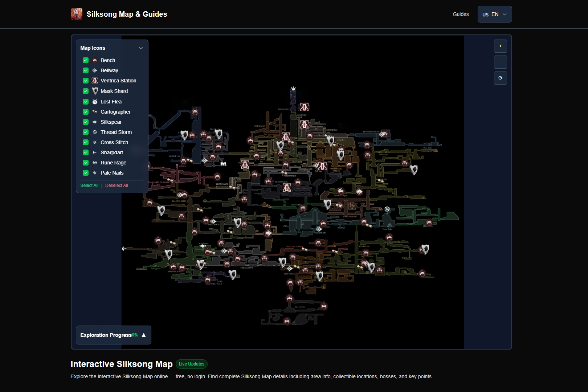Toggle the Pale Nails checkbox
588x392 pixels.
click(86, 173)
